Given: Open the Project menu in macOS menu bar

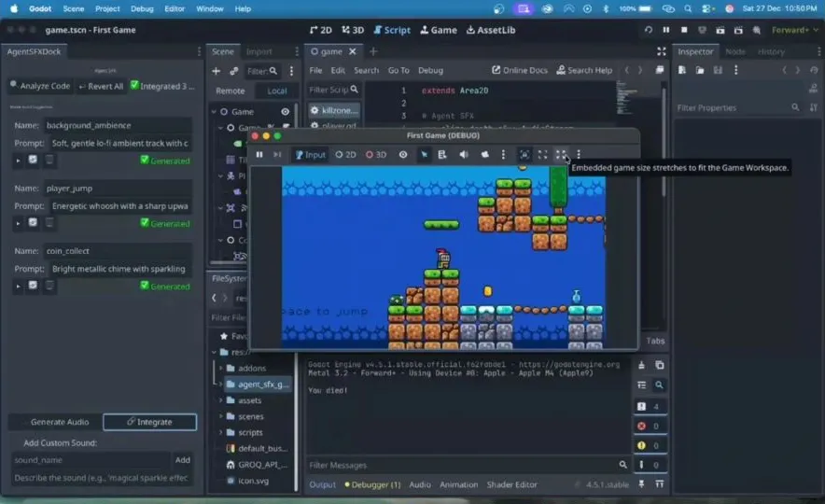Looking at the screenshot, I should (107, 9).
